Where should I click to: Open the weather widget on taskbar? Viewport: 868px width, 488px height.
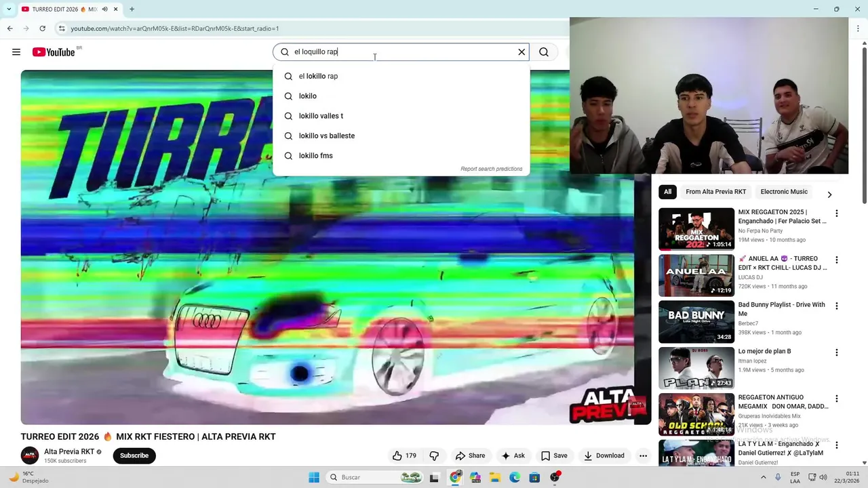click(28, 477)
